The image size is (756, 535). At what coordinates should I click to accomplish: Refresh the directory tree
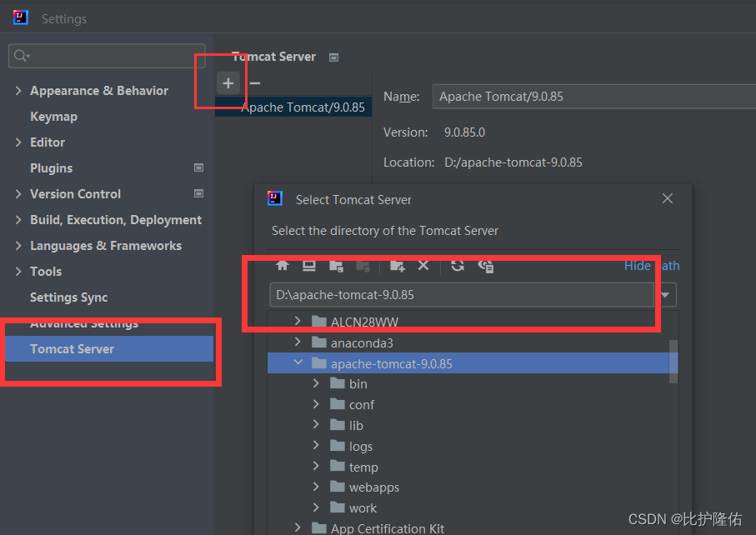tap(458, 265)
